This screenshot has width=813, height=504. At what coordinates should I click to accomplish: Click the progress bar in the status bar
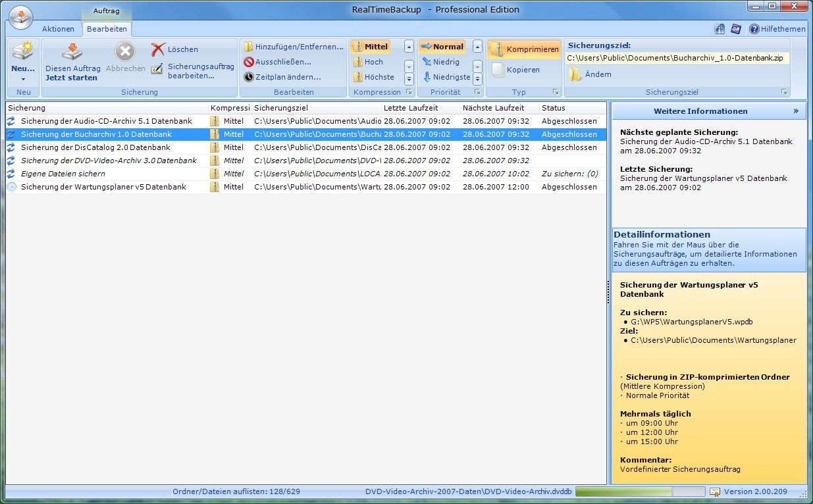[640, 492]
